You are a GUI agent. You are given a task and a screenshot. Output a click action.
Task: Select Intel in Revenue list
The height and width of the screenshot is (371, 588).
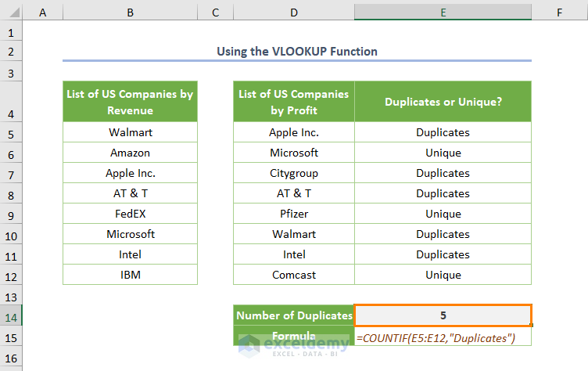point(130,254)
